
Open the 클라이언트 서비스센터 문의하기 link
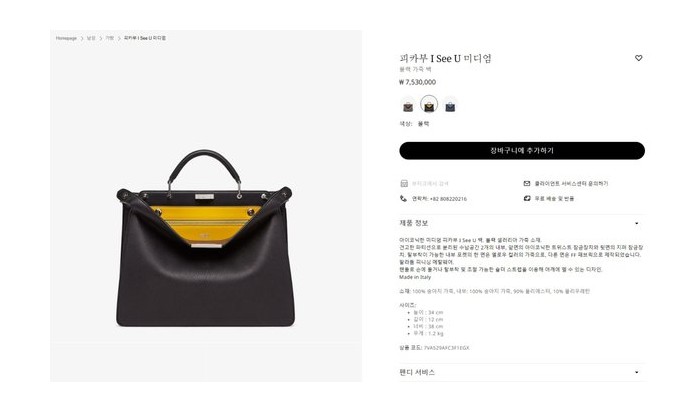(571, 183)
